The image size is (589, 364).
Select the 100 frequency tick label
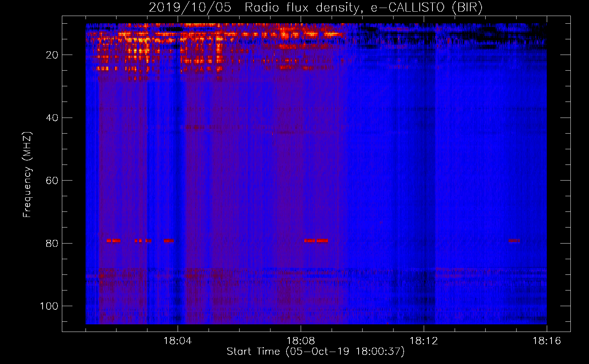pyautogui.click(x=49, y=306)
